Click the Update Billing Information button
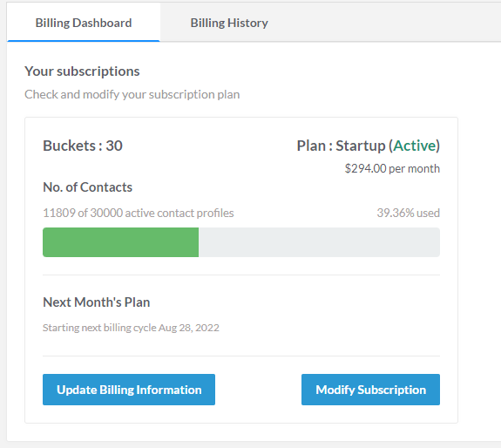The width and height of the screenshot is (501, 448). pyautogui.click(x=129, y=390)
